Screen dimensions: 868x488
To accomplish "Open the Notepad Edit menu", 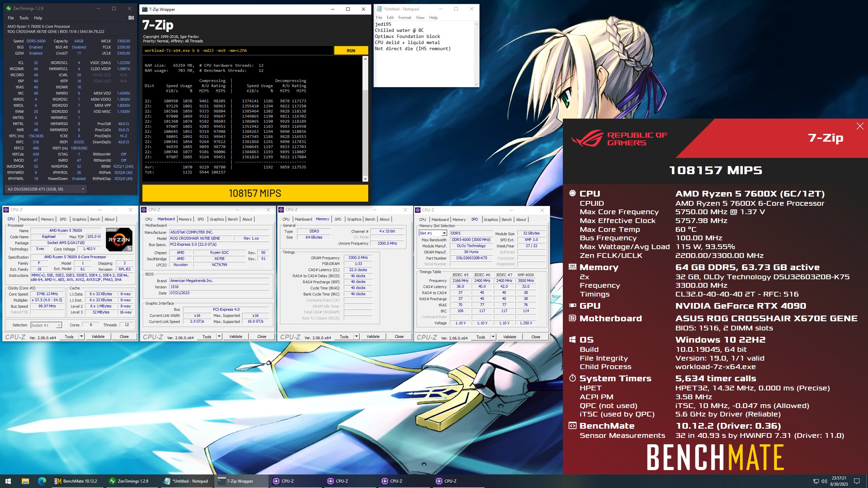I will tap(390, 18).
